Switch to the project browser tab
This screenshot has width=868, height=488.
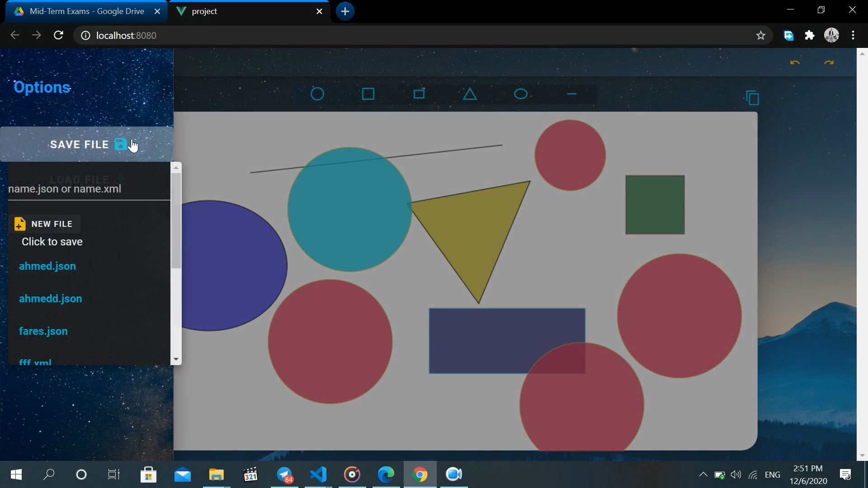point(249,11)
